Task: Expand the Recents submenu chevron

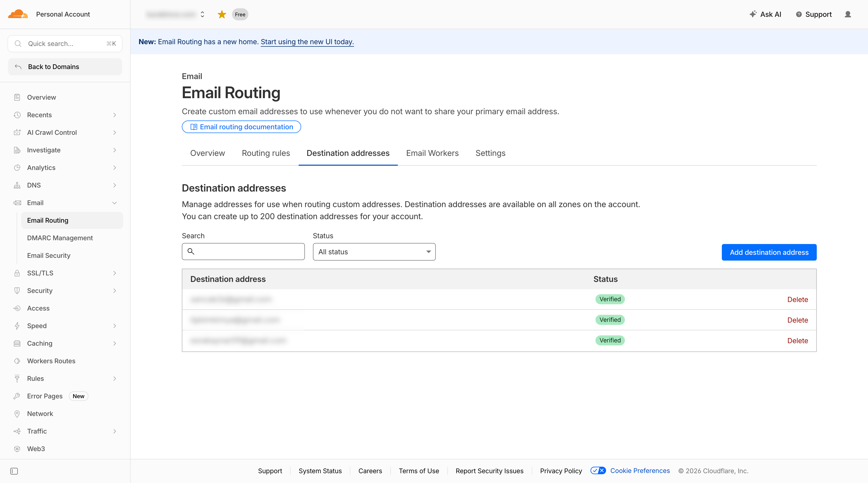Action: click(x=115, y=115)
